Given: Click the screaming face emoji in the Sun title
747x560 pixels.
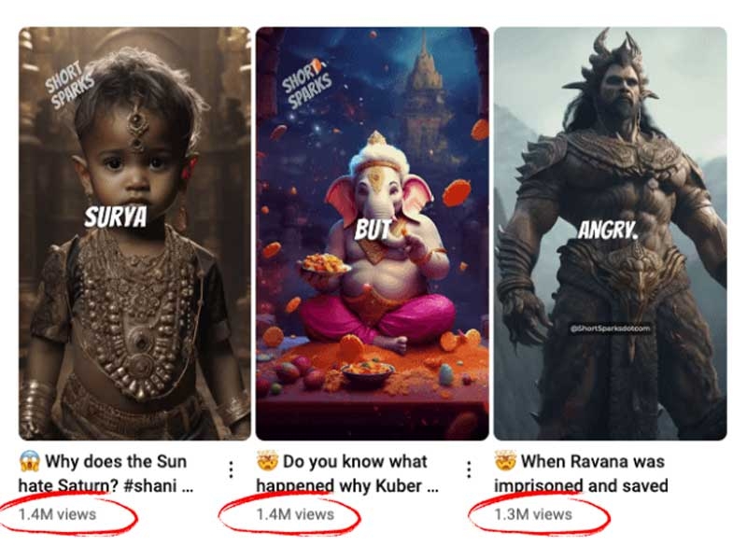Looking at the screenshot, I should point(30,461).
